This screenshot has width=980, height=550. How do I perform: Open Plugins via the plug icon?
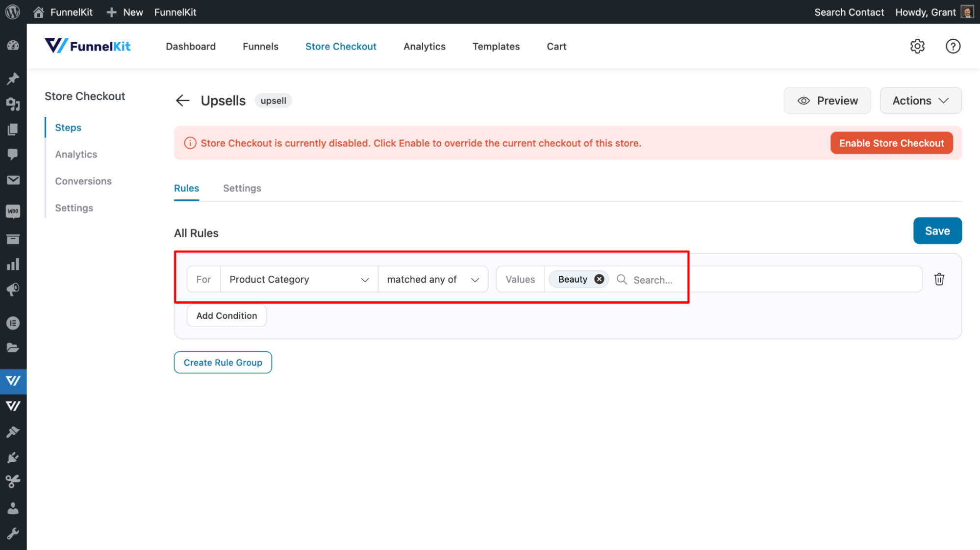point(13,457)
